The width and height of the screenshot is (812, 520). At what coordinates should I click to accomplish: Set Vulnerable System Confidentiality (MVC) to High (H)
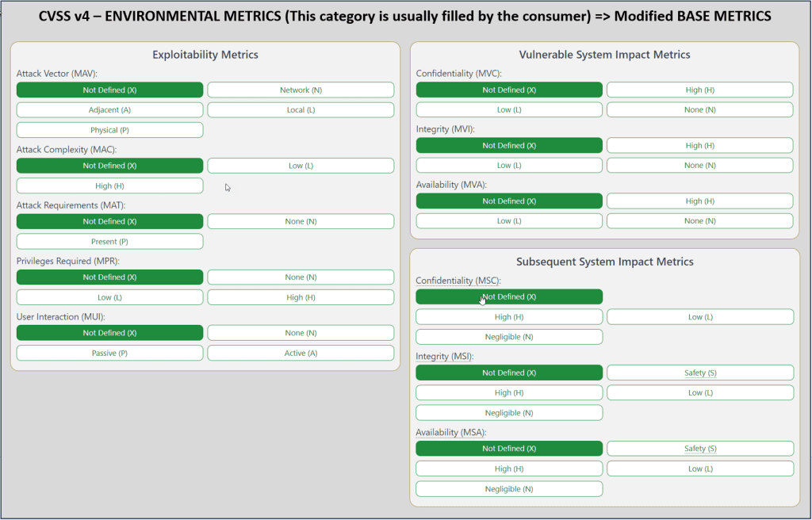tap(699, 90)
